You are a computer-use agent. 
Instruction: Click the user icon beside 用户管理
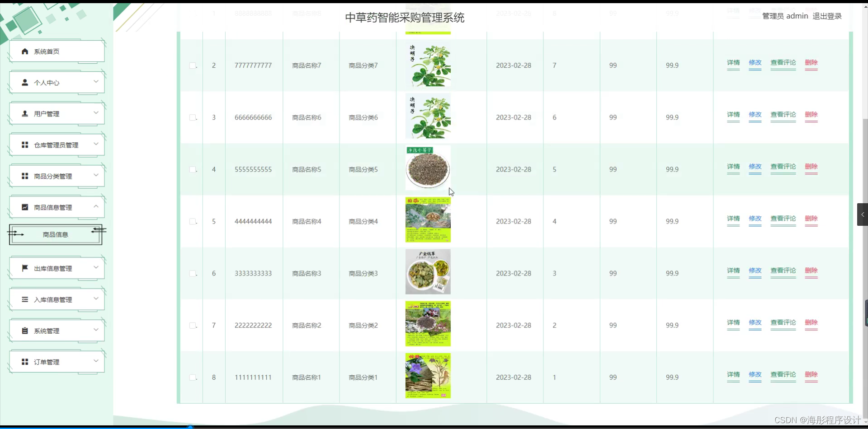(x=25, y=113)
